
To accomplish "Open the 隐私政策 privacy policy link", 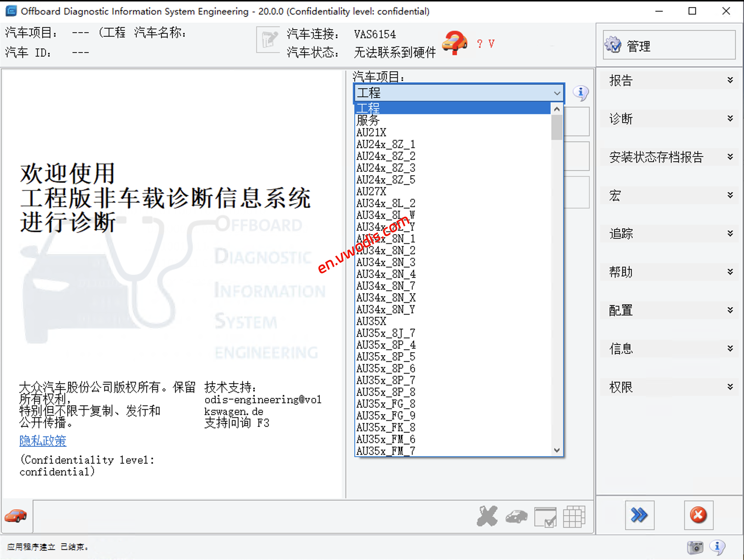I will (42, 441).
